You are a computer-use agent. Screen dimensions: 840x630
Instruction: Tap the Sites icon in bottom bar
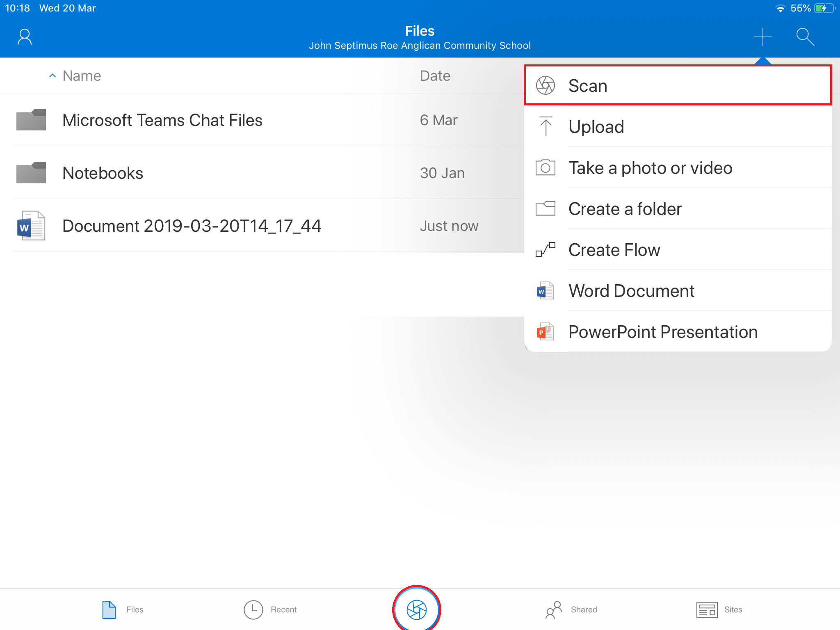[x=707, y=609]
